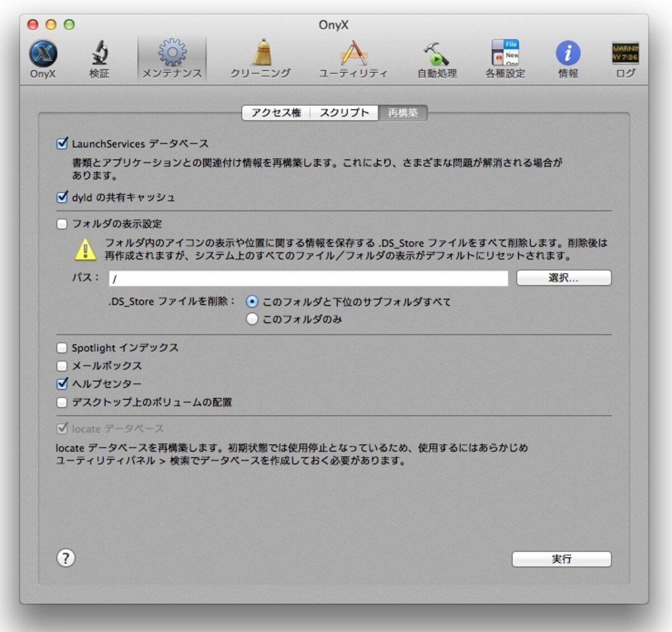The image size is (672, 632).
Task: Uncheck ヘルプセンター checkbox
Action: [x=62, y=384]
